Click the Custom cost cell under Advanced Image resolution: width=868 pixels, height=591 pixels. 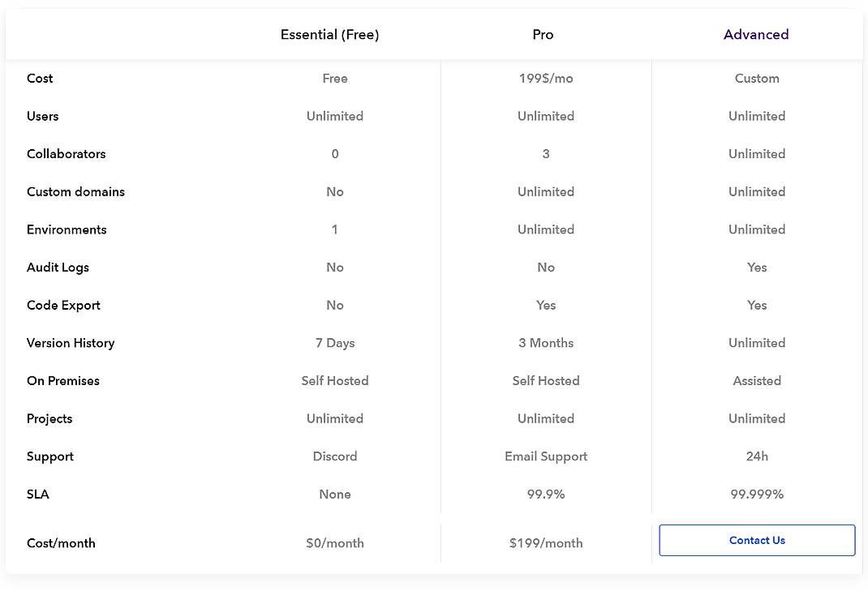pyautogui.click(x=756, y=78)
